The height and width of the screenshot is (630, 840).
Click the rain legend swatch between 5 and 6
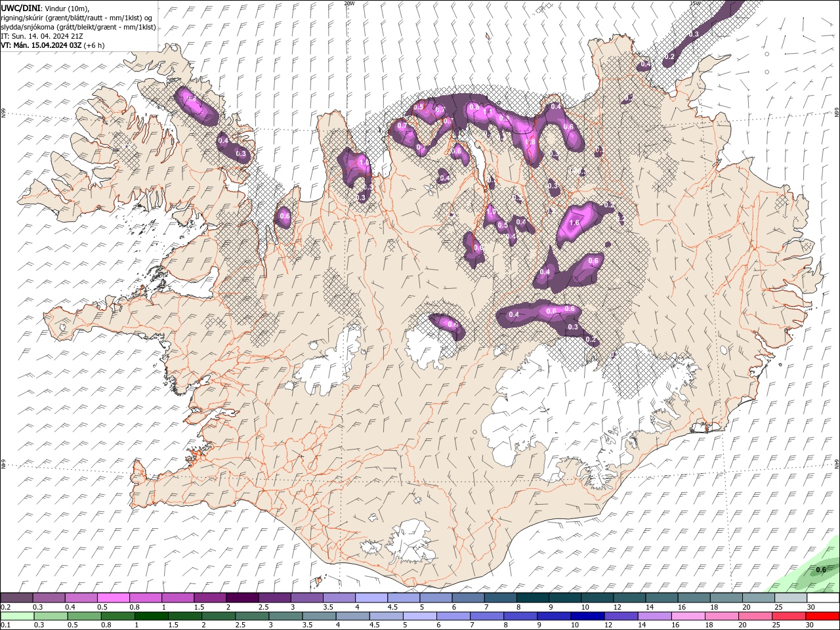pyautogui.click(x=419, y=616)
